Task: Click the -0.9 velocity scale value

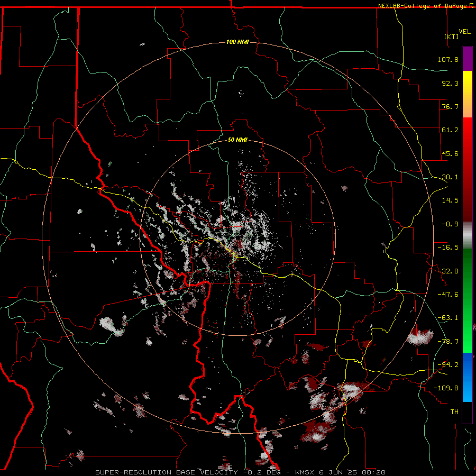Action: click(x=450, y=224)
